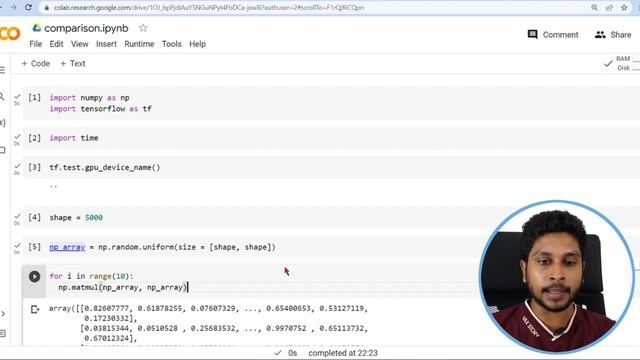Open the File menu
640x360 pixels.
click(36, 44)
